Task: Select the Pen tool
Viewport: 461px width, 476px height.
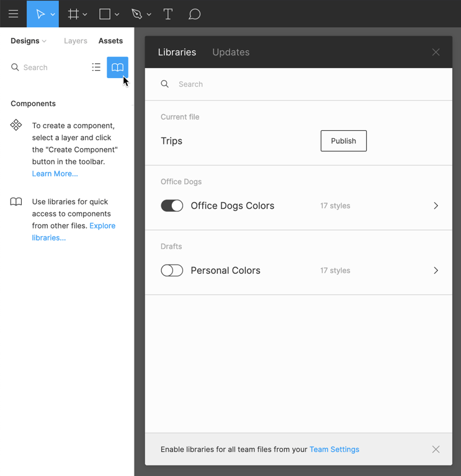Action: (137, 14)
